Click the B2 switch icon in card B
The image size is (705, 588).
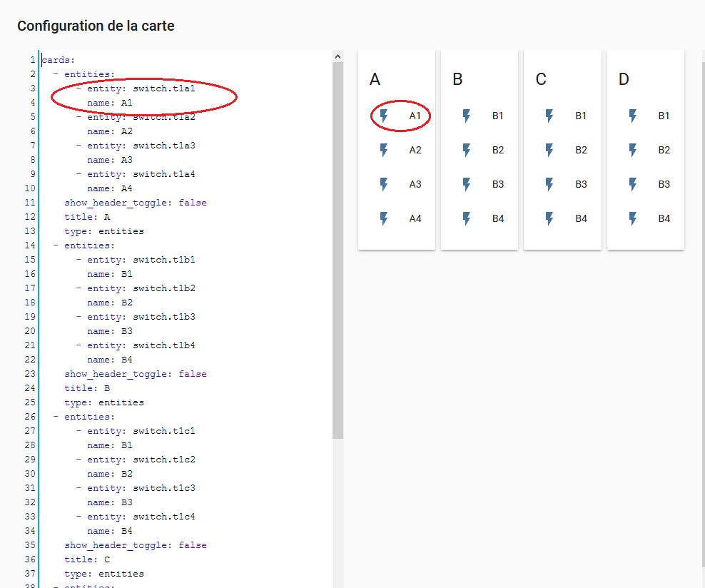coord(466,150)
